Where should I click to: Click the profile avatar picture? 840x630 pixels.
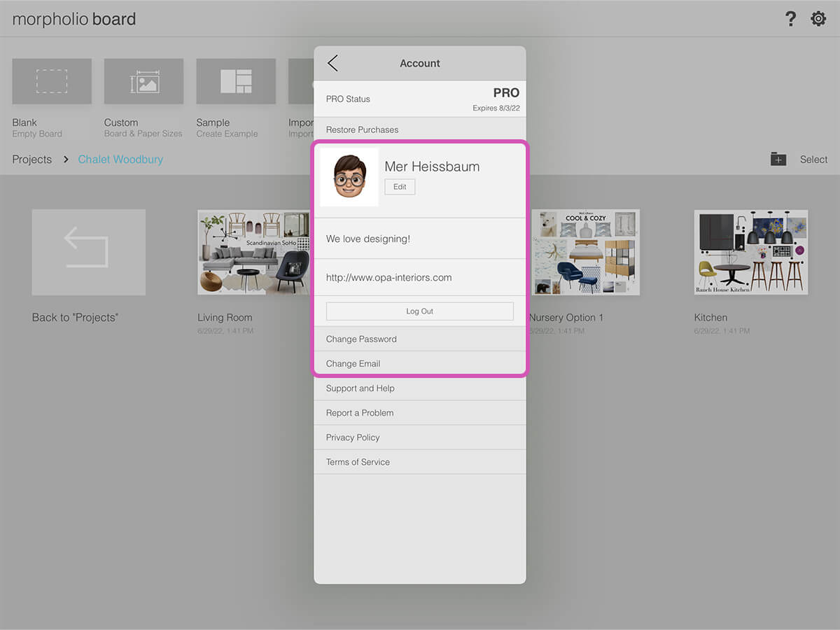pos(349,177)
